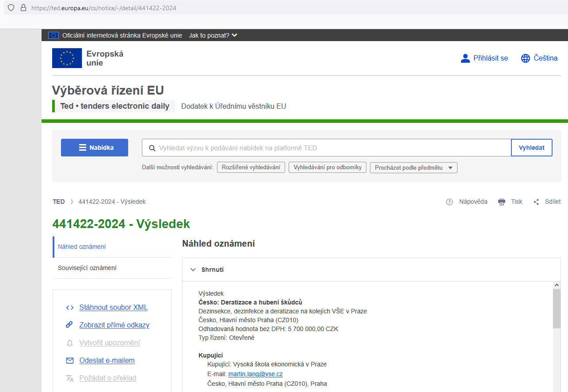Click the printer icon next to Tisk
The image size is (568, 392).
point(501,202)
